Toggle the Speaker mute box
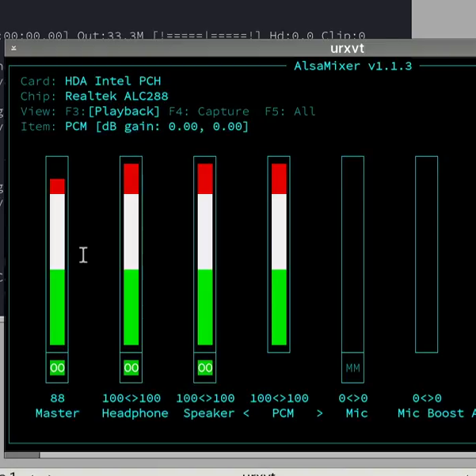 click(205, 367)
